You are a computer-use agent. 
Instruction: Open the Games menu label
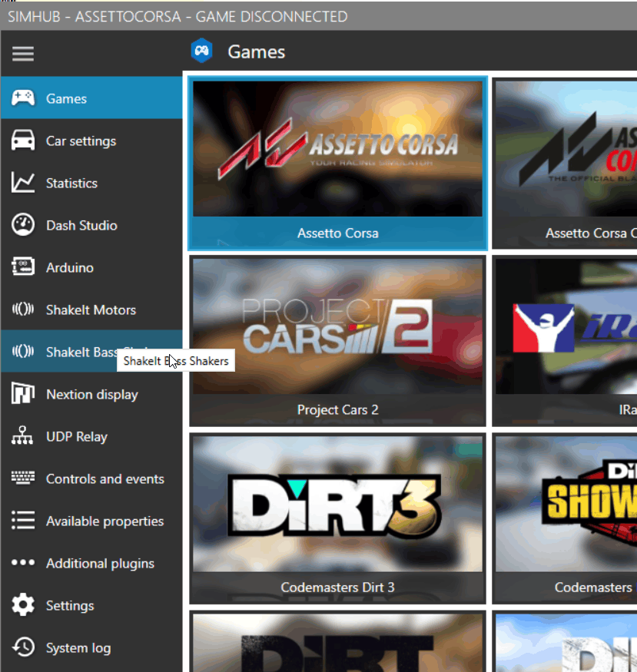pos(66,98)
